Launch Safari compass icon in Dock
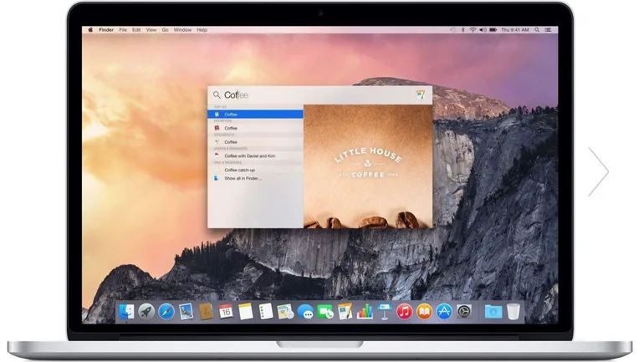 [x=166, y=312]
